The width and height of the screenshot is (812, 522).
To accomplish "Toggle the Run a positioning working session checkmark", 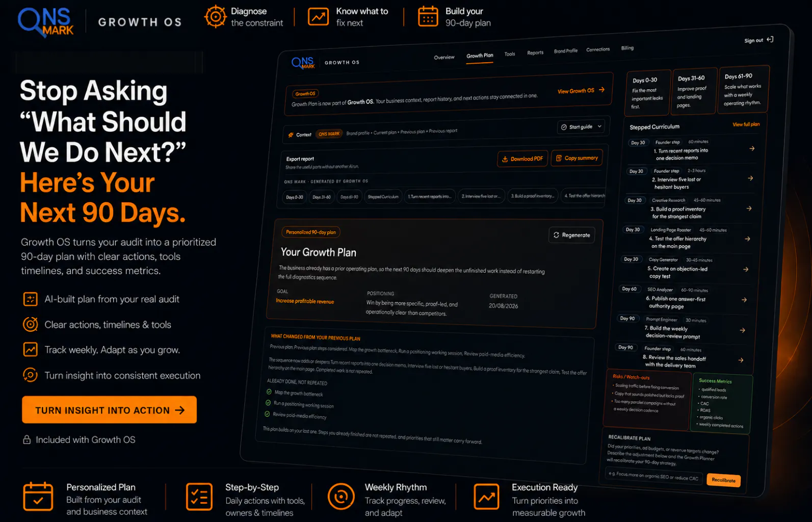I will tap(268, 403).
